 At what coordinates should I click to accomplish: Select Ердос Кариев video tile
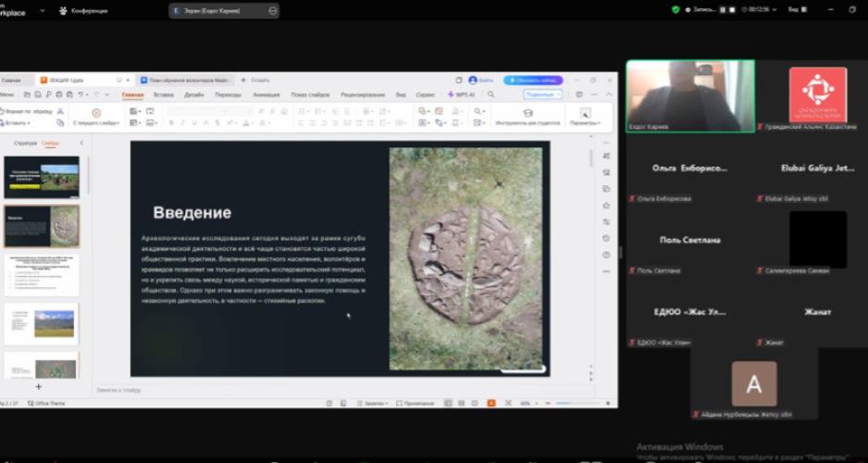(x=690, y=95)
